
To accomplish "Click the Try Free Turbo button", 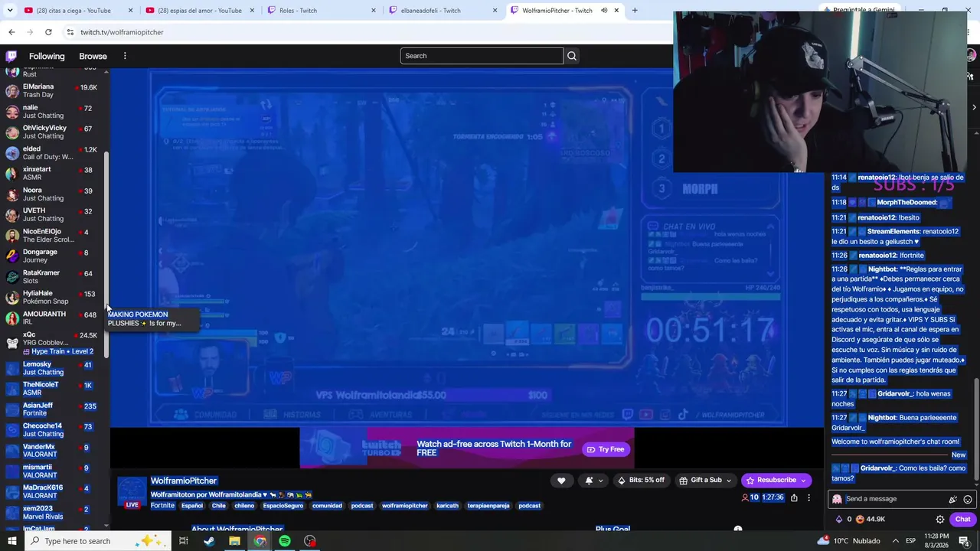I will click(605, 449).
